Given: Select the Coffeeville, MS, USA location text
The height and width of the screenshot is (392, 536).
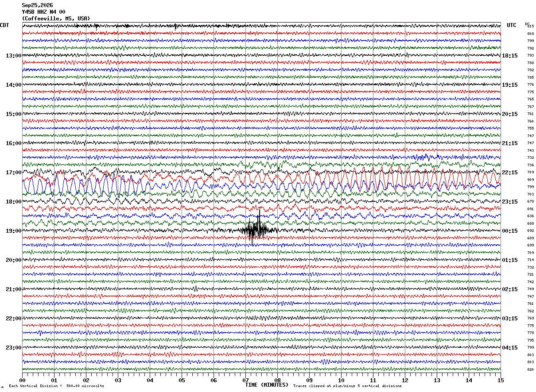Looking at the screenshot, I should (56, 19).
